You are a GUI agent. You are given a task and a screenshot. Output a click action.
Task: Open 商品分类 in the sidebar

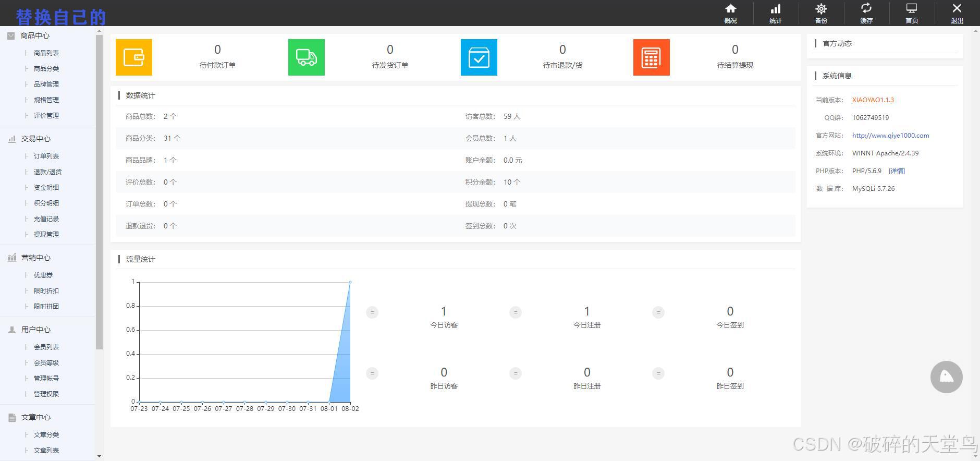46,68
